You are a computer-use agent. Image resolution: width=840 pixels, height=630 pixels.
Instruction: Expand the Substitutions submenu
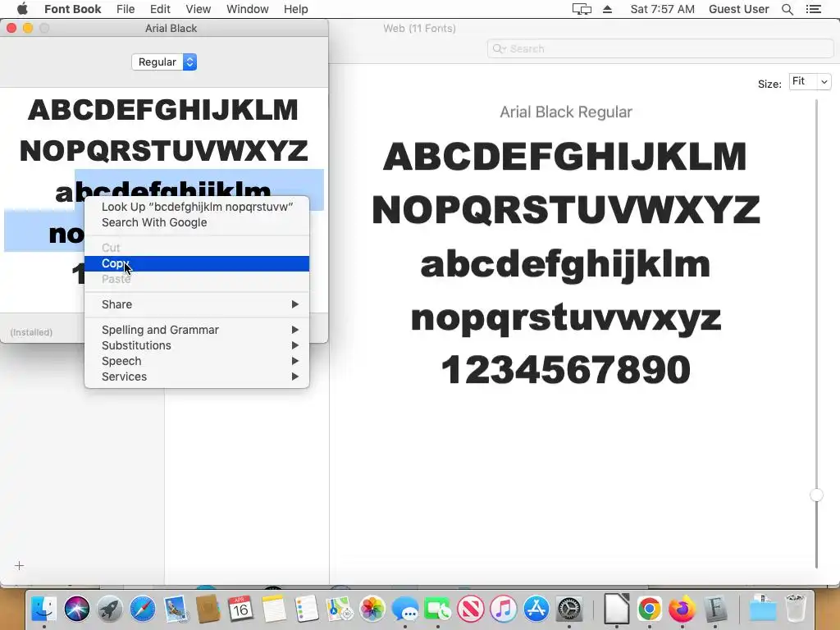(x=197, y=345)
